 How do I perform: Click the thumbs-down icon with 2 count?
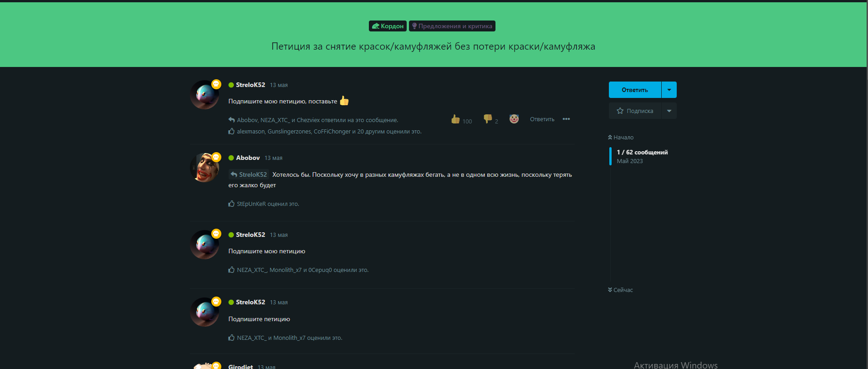(x=488, y=119)
